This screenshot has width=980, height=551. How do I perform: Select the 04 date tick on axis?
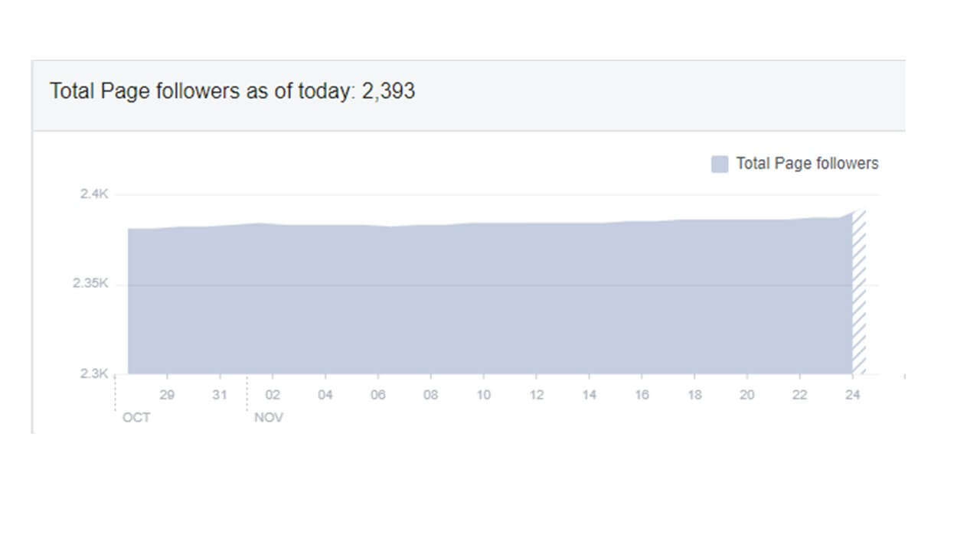[x=325, y=395]
